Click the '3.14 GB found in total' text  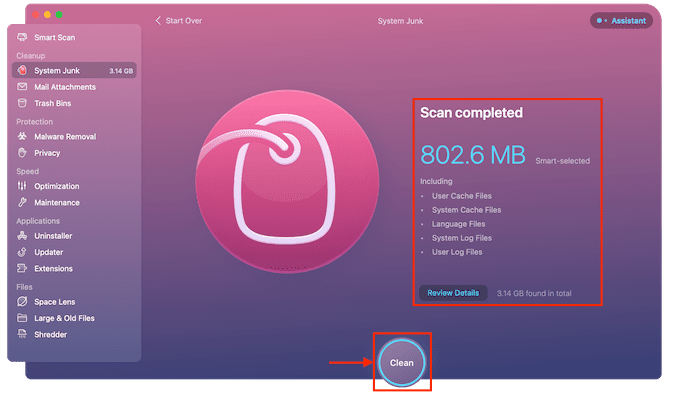(534, 293)
